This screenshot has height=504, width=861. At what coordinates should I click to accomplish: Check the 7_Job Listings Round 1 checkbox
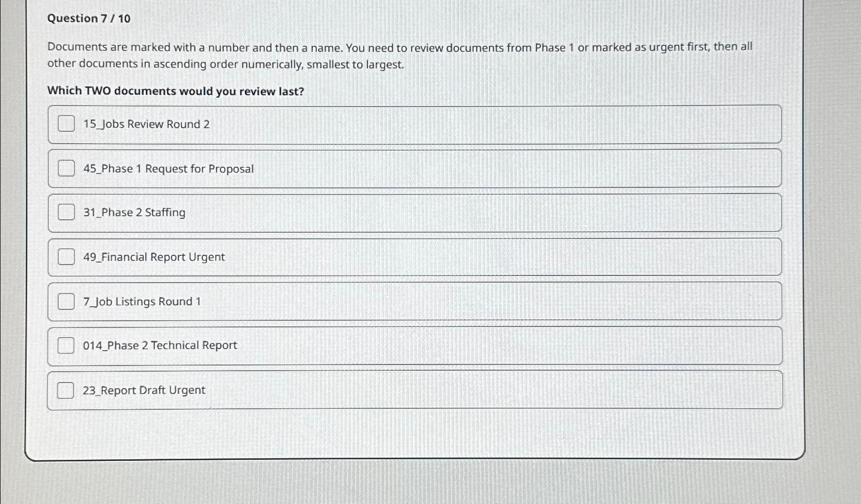tap(66, 301)
